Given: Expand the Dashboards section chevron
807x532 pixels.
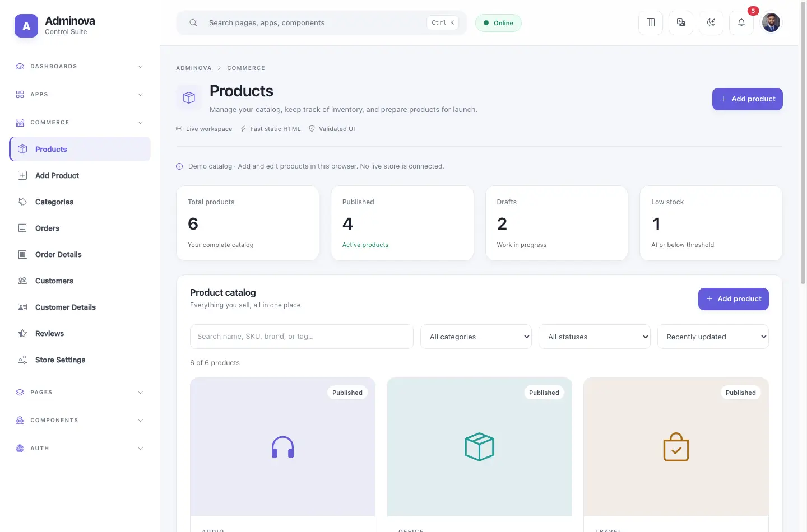Looking at the screenshot, I should point(141,67).
